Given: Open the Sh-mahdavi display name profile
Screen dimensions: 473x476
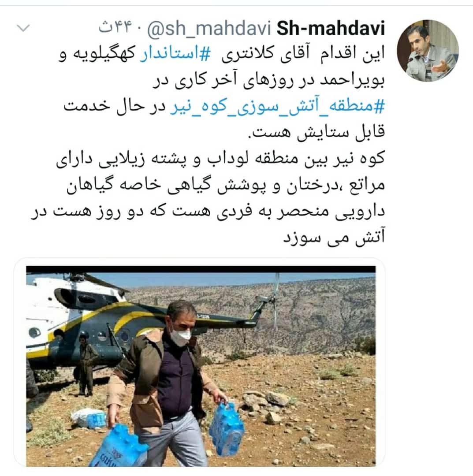Looking at the screenshot, I should (331, 28).
